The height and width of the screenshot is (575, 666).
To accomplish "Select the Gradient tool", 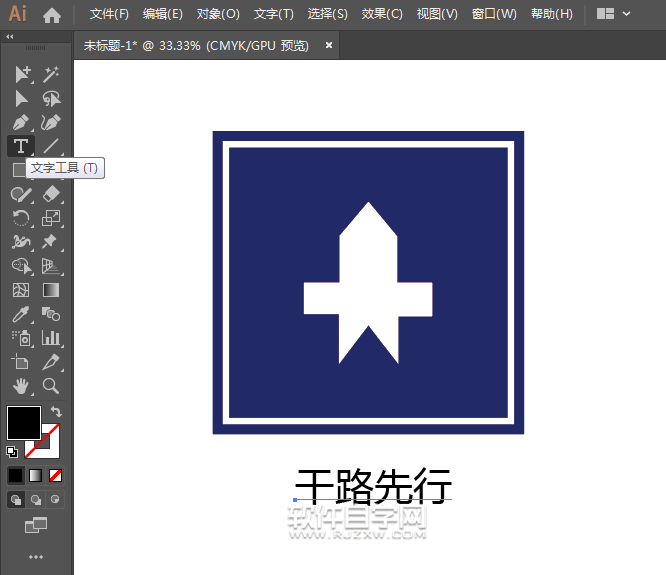I will [x=51, y=290].
